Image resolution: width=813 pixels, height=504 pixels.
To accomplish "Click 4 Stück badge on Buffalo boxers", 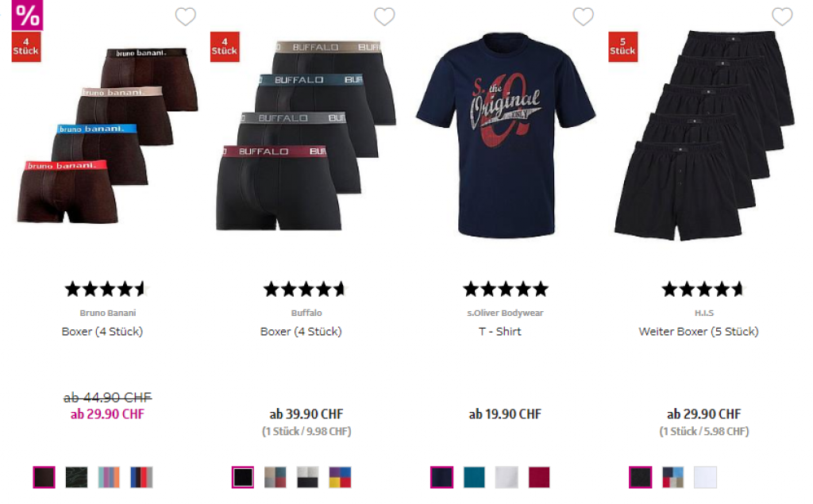I will [x=225, y=47].
